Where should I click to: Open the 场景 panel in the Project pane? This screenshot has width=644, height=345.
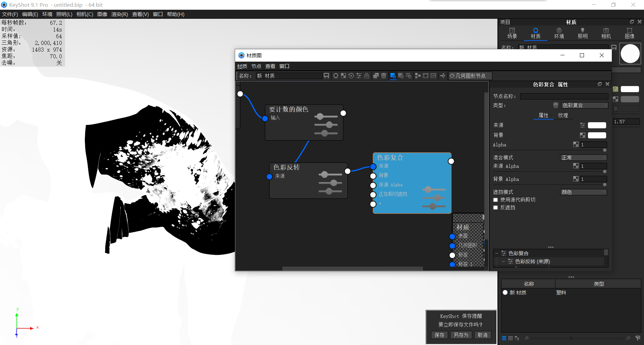coord(512,32)
